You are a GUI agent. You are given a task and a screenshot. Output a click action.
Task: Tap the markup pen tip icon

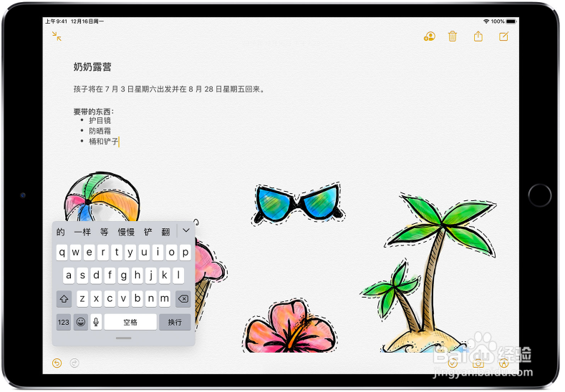tap(503, 363)
